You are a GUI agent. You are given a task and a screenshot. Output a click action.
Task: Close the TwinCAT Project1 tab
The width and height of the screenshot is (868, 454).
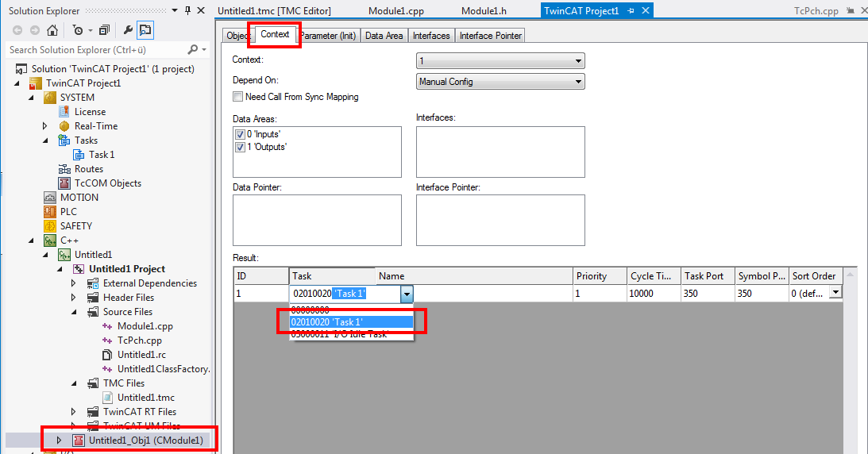646,10
